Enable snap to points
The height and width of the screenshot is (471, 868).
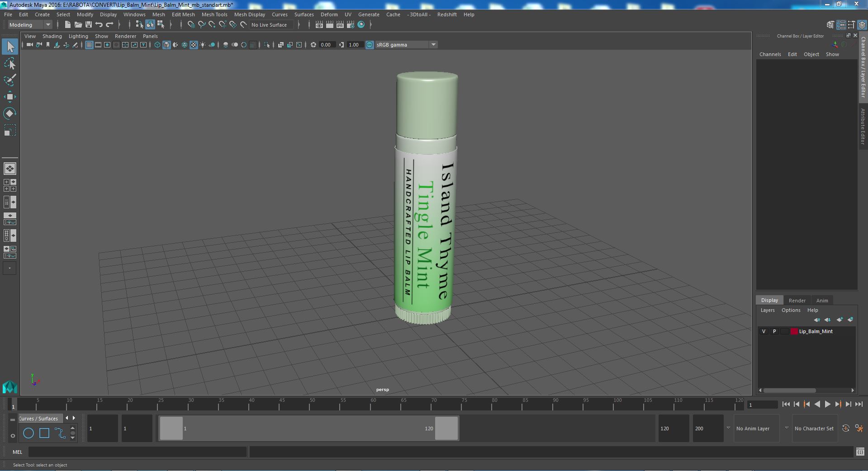tap(212, 24)
